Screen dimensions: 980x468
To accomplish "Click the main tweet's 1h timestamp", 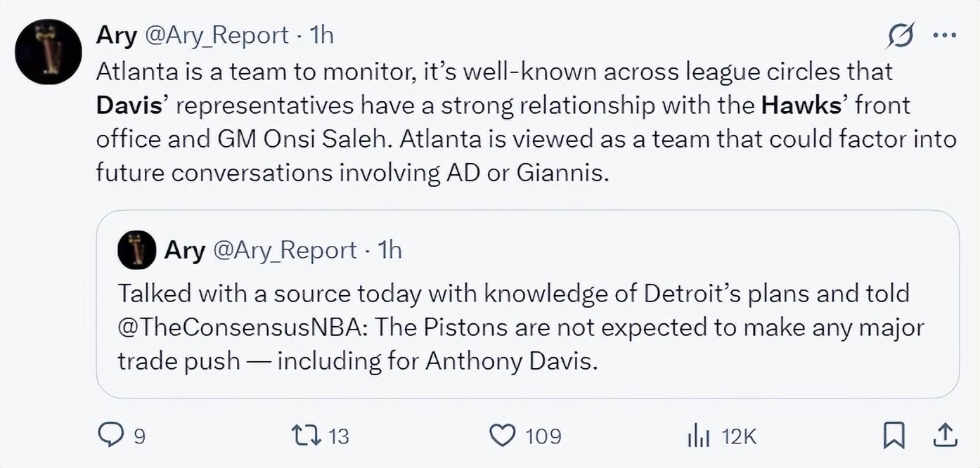I will coord(321,36).
